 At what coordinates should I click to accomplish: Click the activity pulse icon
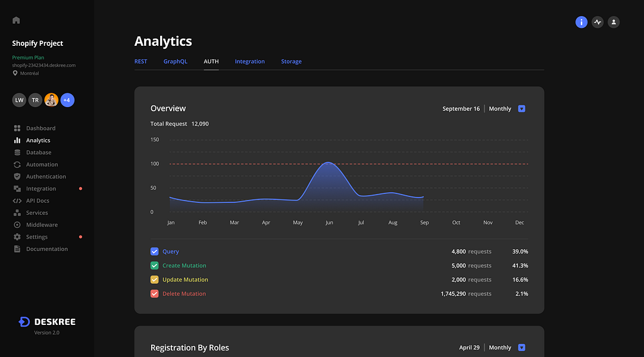pos(598,22)
